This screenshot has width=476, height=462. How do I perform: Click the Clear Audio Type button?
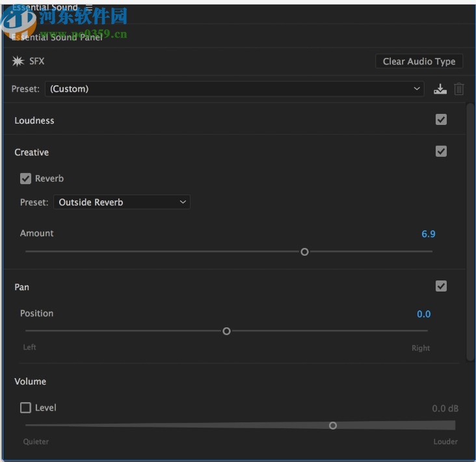click(x=419, y=61)
